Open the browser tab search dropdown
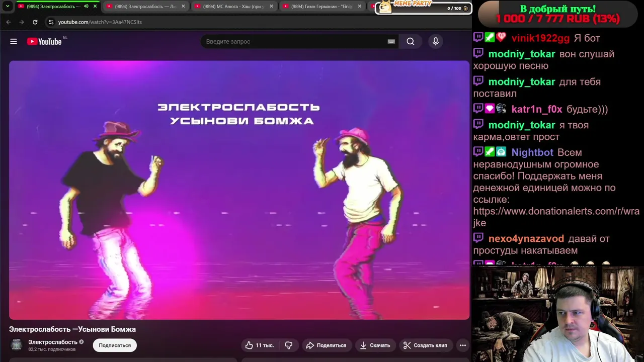Screen dimensions: 644x362 (7, 6)
